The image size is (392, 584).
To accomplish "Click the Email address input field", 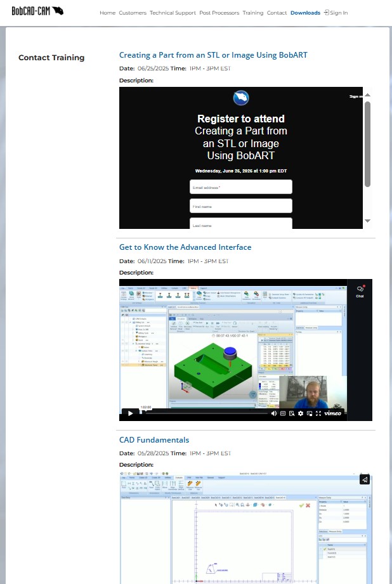I will (x=240, y=187).
